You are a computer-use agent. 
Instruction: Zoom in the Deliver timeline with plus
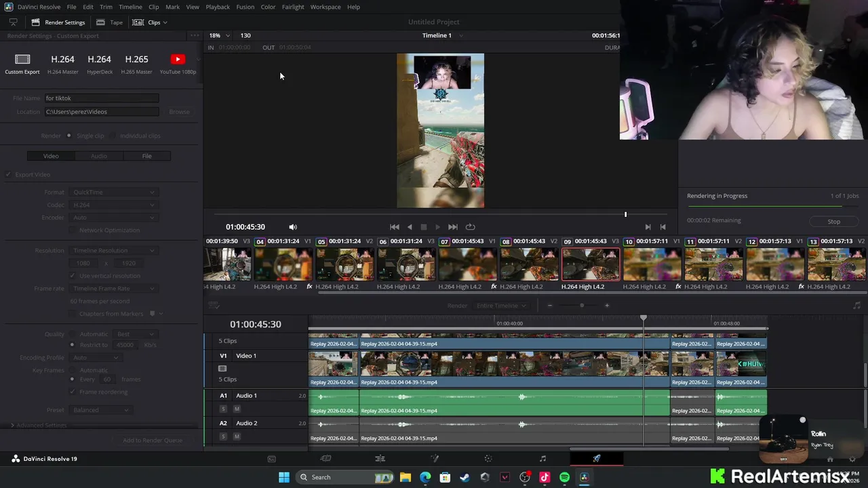(607, 306)
